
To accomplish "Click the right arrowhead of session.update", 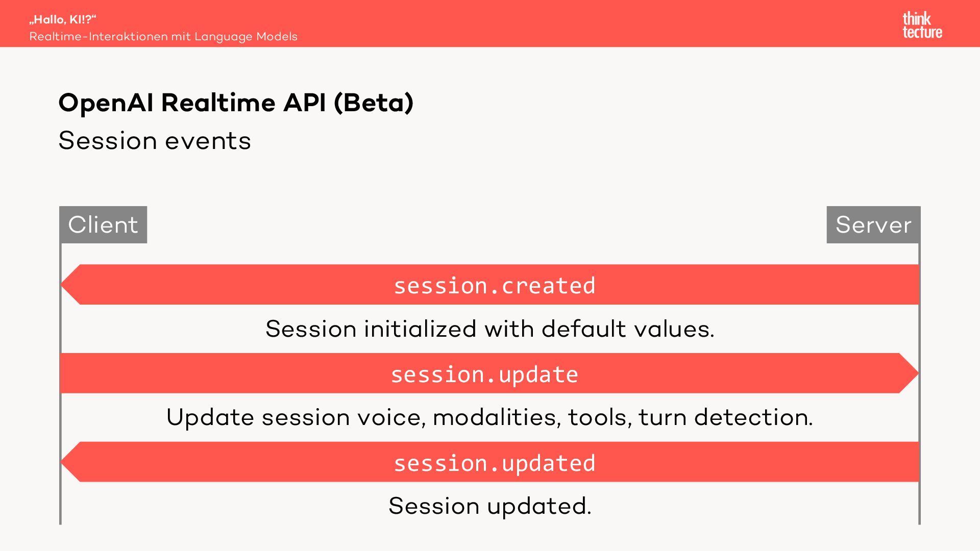I will pyautogui.click(x=908, y=373).
